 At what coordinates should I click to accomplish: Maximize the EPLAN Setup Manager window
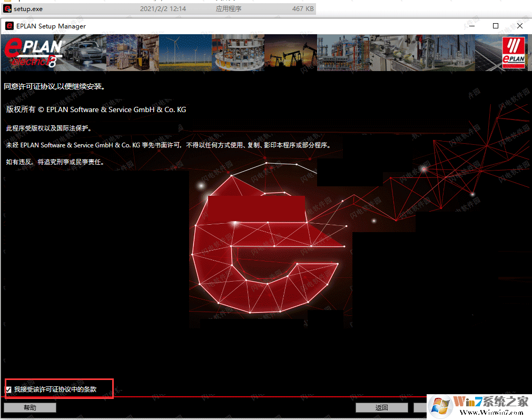click(x=495, y=26)
